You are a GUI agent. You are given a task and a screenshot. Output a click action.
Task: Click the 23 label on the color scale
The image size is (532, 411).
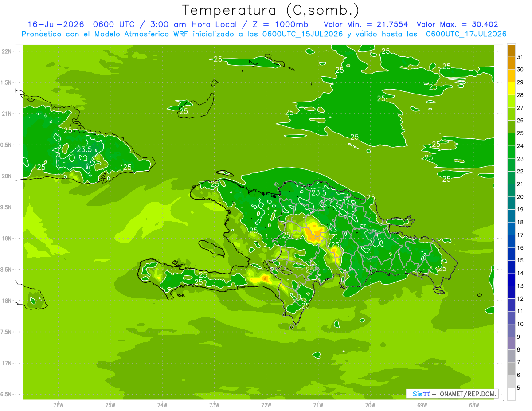click(520, 159)
